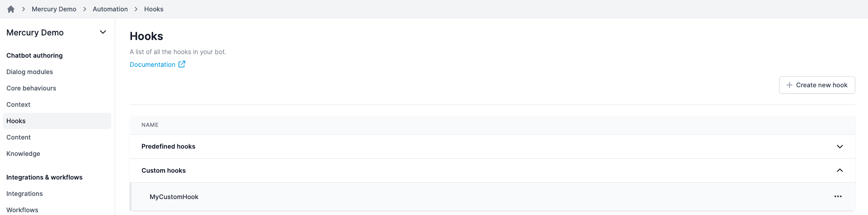Viewport: 868px width, 215px height.
Task: Expand the Predefined hooks section chevron
Action: click(839, 146)
